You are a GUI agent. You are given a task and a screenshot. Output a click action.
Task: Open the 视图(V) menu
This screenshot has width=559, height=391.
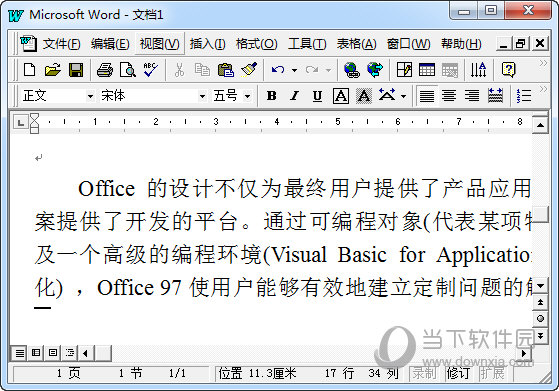pyautogui.click(x=159, y=44)
